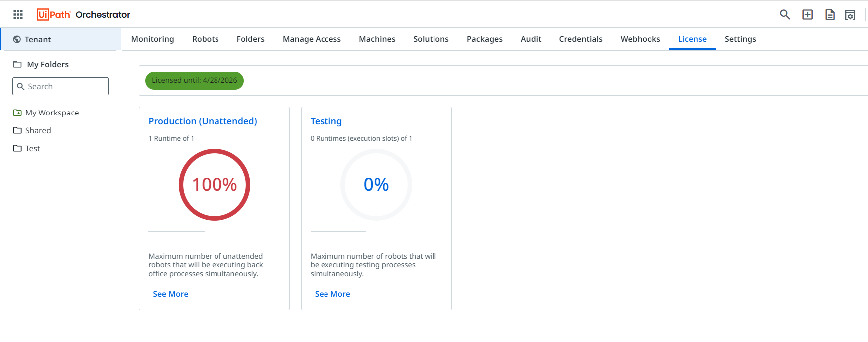Open the Robots tab
This screenshot has height=342, width=868.
[x=205, y=39]
